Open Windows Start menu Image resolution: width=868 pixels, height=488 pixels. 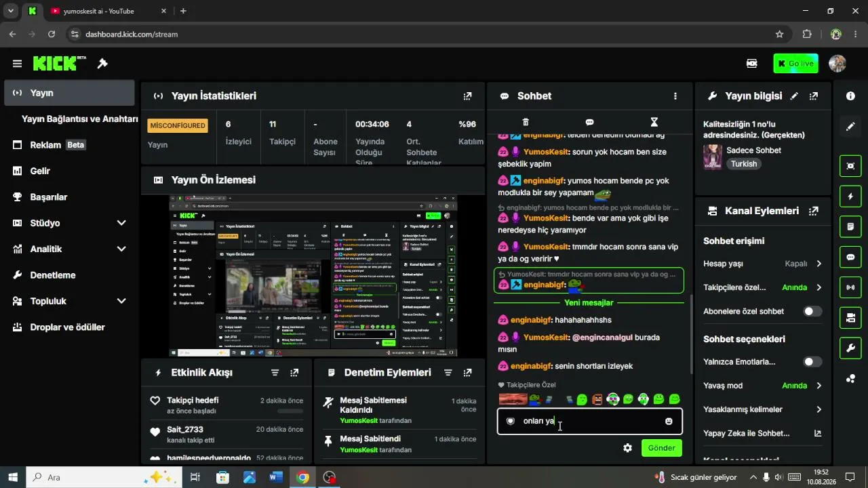(x=13, y=477)
